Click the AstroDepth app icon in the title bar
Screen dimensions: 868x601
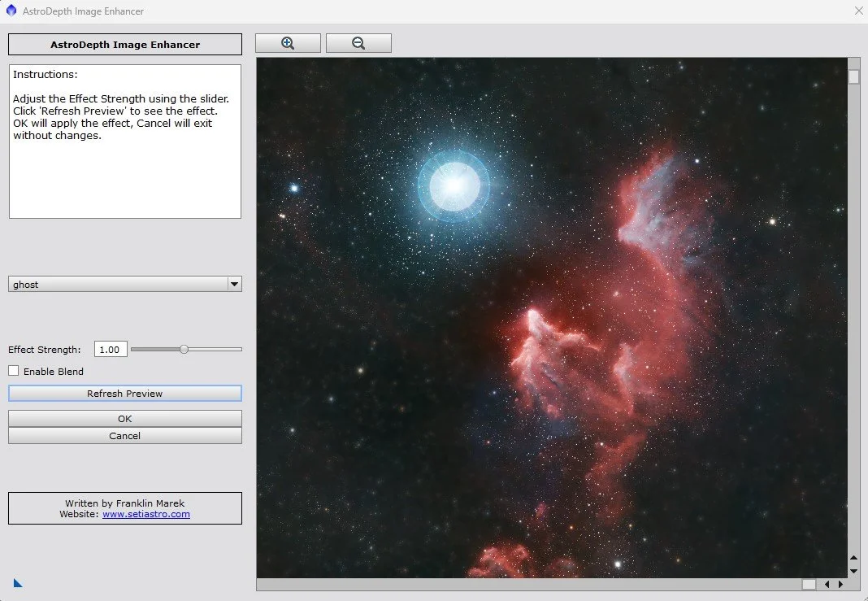(10, 11)
